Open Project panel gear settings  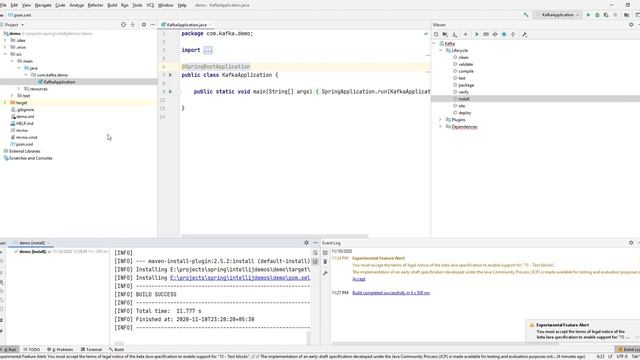coord(144,25)
